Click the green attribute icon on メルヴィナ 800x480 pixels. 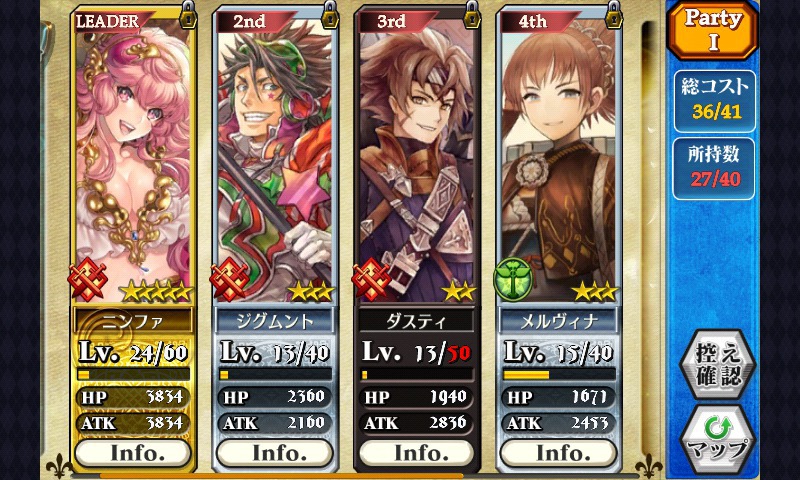(x=513, y=280)
